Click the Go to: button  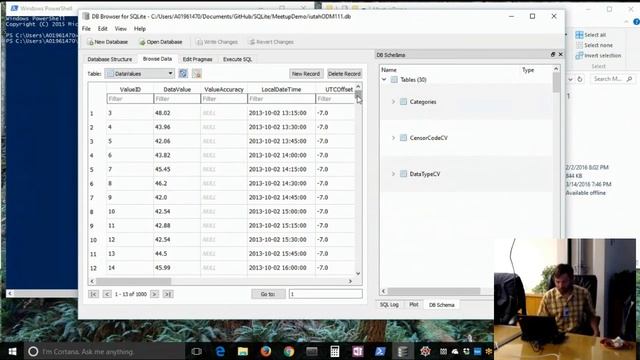[x=268, y=294]
